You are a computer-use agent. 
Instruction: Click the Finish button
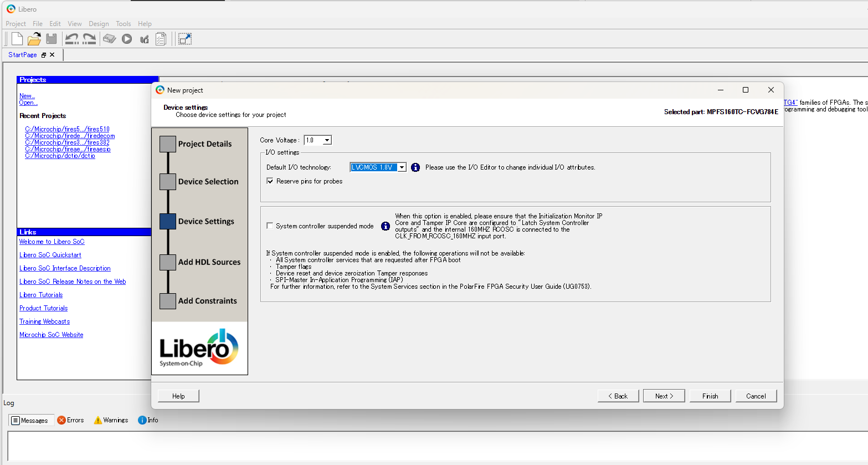coord(710,396)
